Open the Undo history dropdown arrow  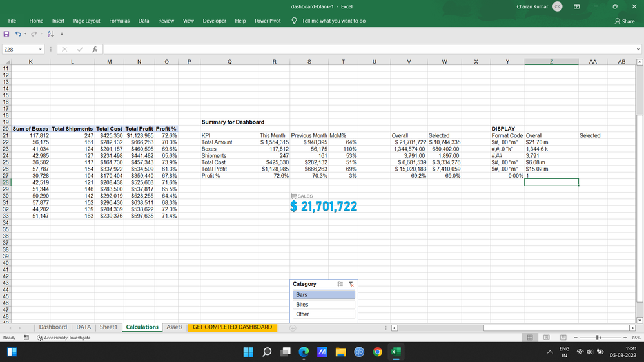pos(26,34)
